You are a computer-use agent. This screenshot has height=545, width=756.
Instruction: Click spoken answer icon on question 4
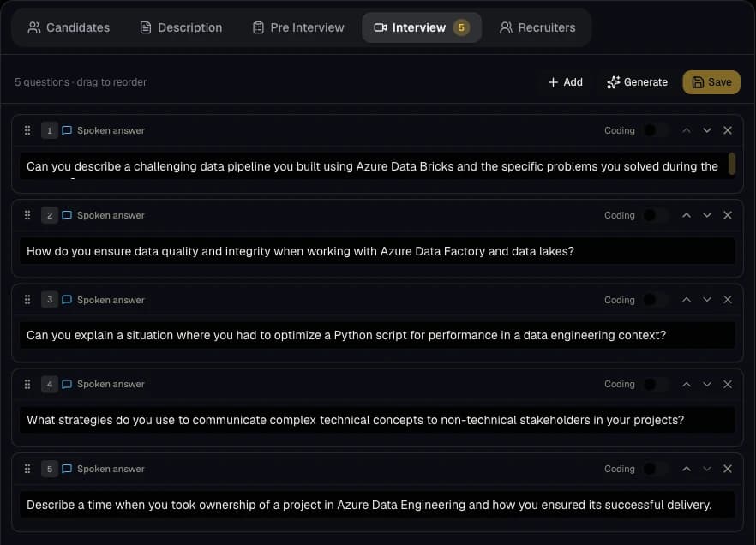pyautogui.click(x=67, y=384)
